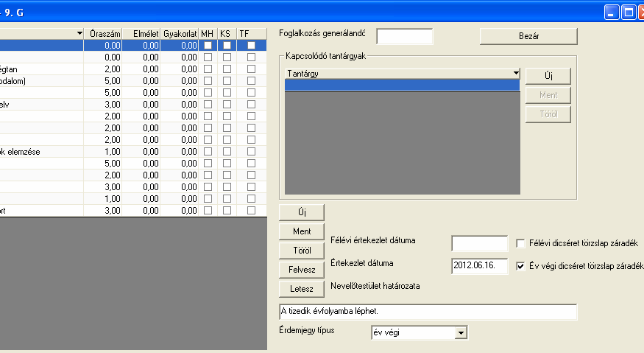This screenshot has height=353, width=644.
Task: Open the Érdemjegy típus dropdown
Action: tap(461, 332)
